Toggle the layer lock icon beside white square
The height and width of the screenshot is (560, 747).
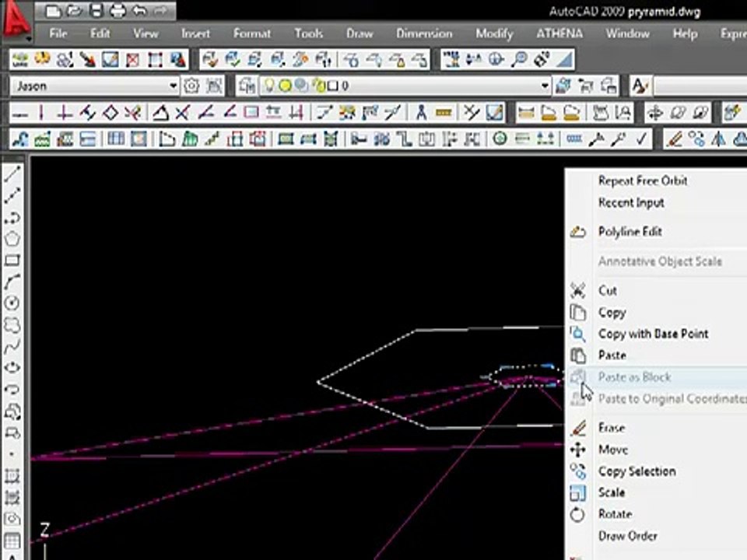317,86
